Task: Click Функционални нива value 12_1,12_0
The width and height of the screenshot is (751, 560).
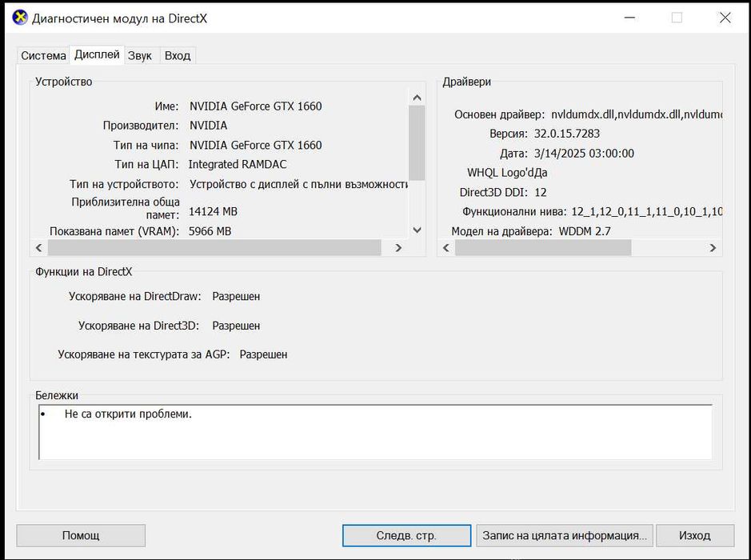Action: click(646, 212)
